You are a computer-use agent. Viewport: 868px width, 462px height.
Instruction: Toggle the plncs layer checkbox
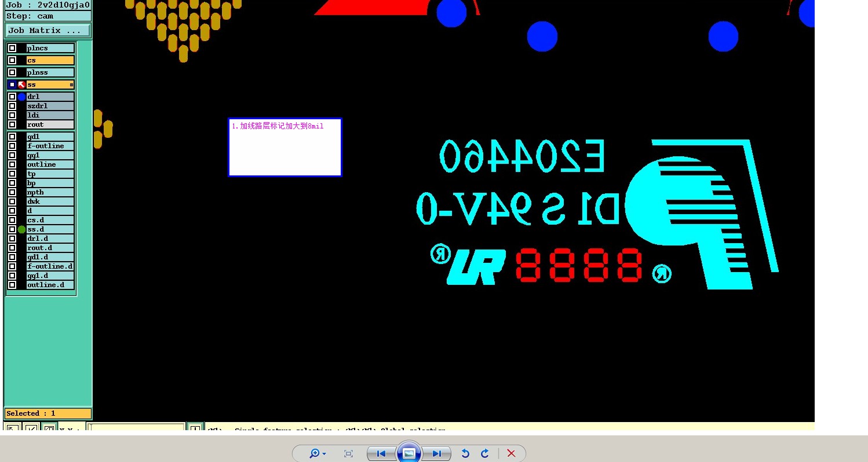click(12, 48)
